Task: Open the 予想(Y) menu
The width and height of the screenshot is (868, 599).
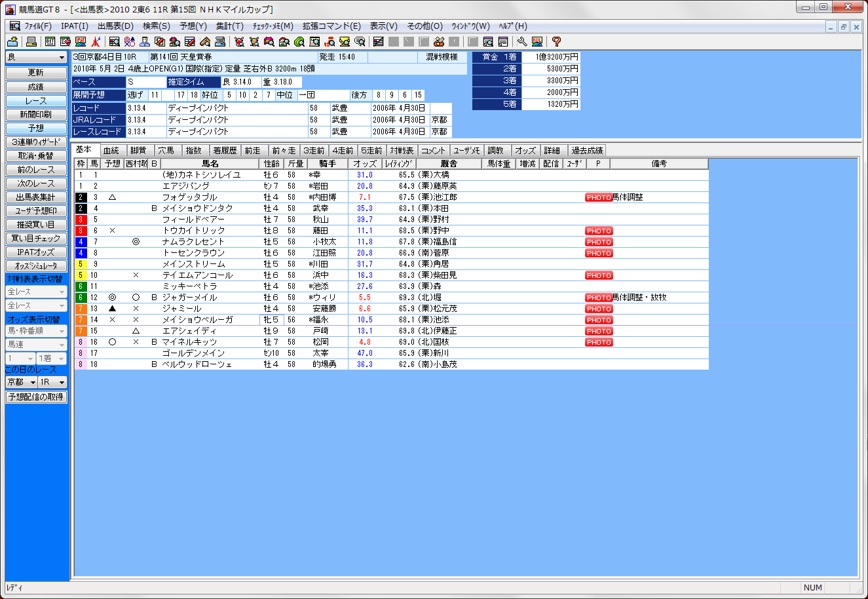Action: pyautogui.click(x=193, y=26)
